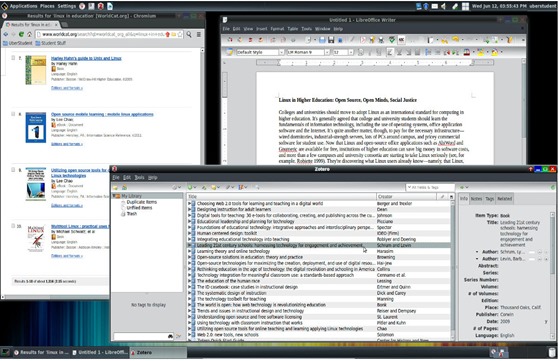This screenshot has height=361, width=560.
Task: Toggle left alignment in Writer toolbar
Action: [390, 52]
